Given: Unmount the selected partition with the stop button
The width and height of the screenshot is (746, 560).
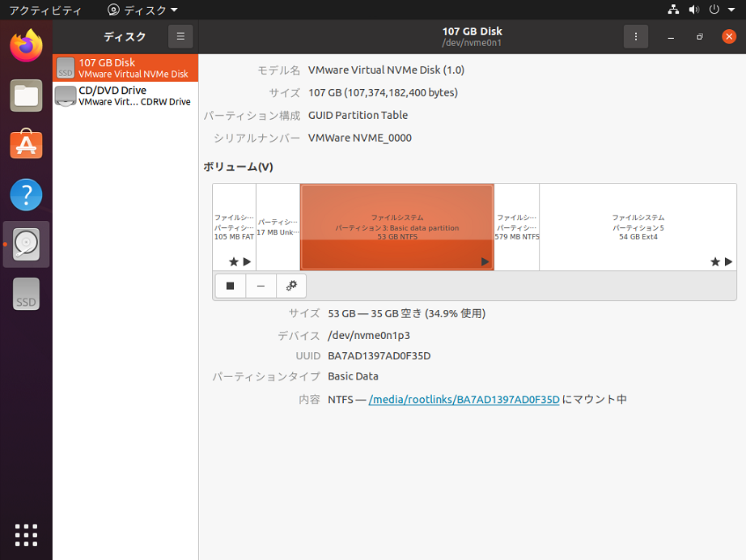Looking at the screenshot, I should (x=231, y=286).
